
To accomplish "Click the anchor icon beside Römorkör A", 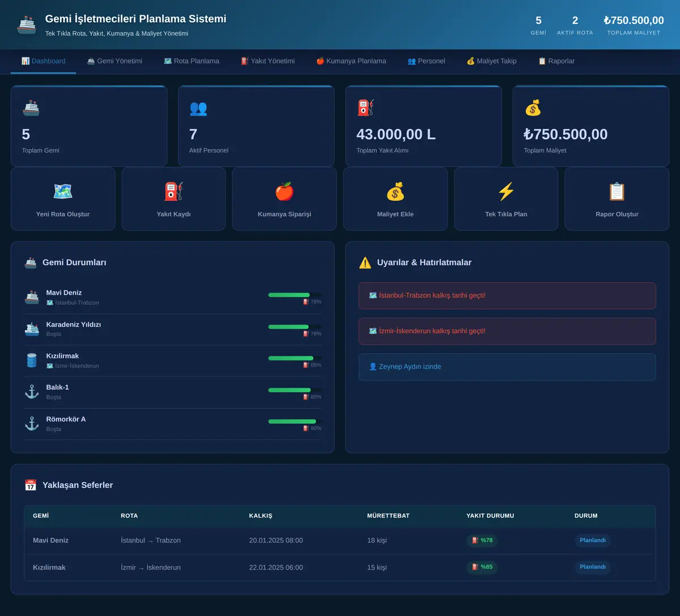I will point(32,423).
